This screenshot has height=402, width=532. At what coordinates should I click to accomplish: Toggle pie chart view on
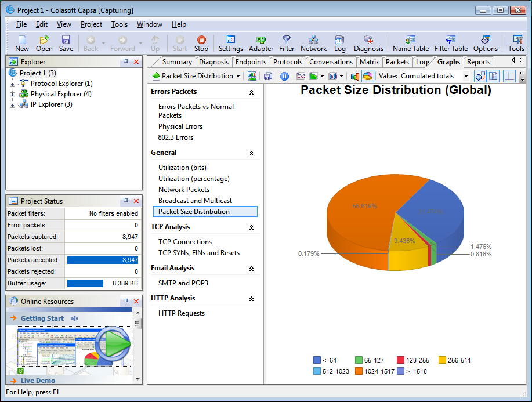(x=368, y=76)
